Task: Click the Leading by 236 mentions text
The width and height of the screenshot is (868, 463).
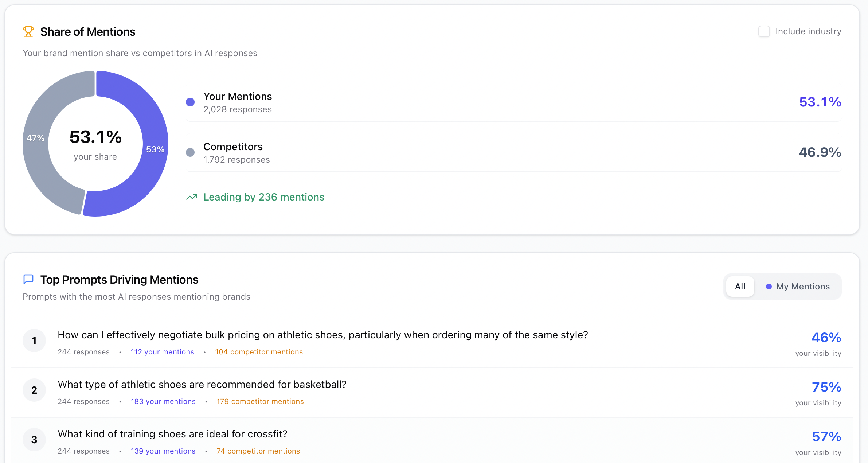Action: [x=264, y=197]
